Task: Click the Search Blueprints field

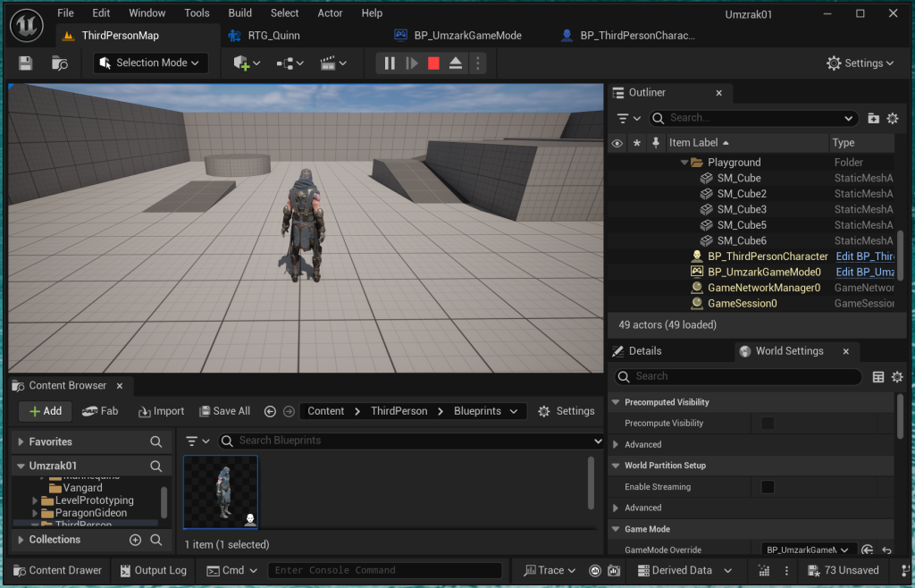Action: click(x=411, y=441)
